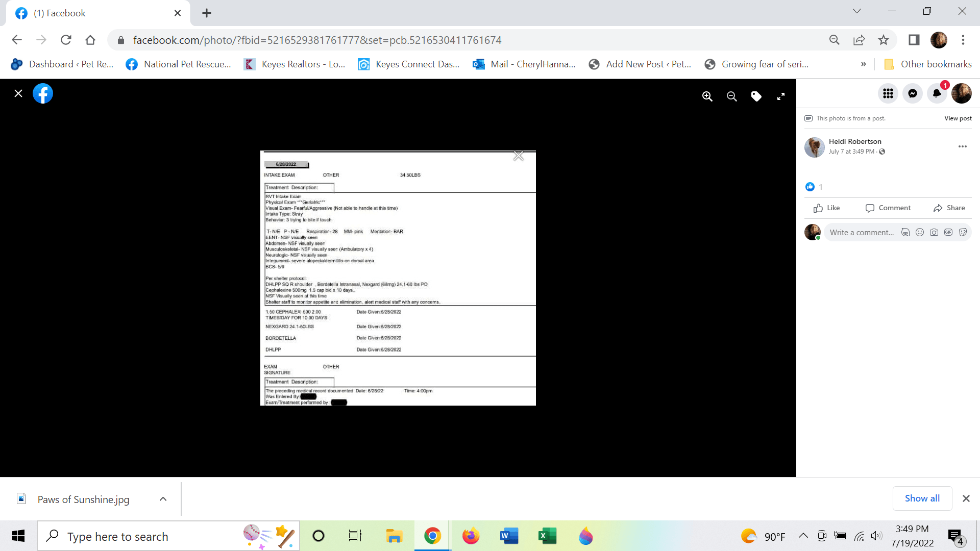This screenshot has width=980, height=551.
Task: Open the Facebook menu grid icon
Action: coord(888,93)
